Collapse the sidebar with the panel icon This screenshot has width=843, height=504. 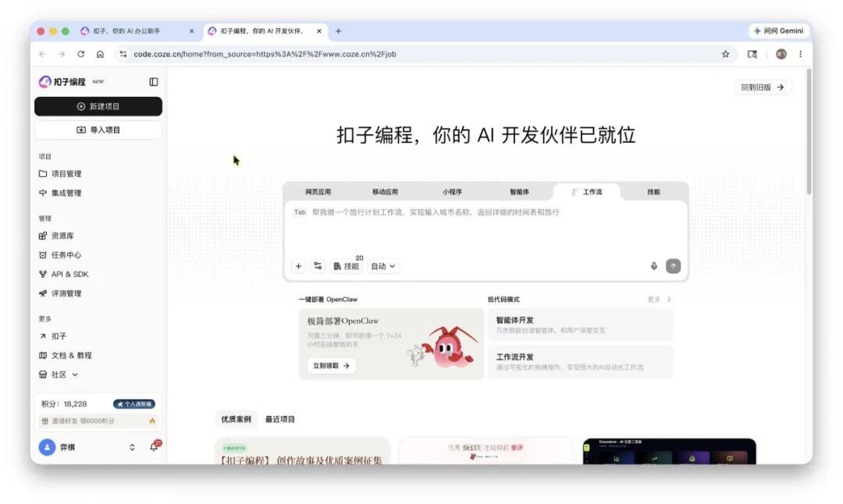(x=154, y=82)
